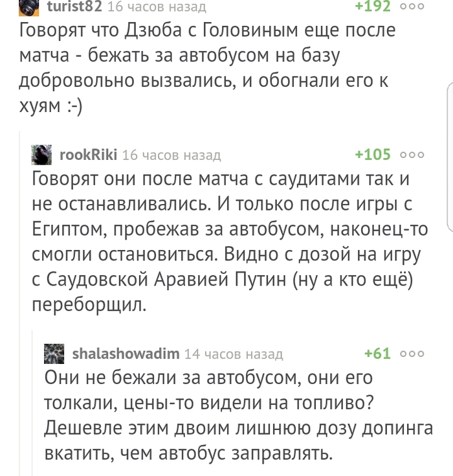453x476 pixels.
Task: Click the "14 часов назад" timestamp
Action: click(x=234, y=354)
